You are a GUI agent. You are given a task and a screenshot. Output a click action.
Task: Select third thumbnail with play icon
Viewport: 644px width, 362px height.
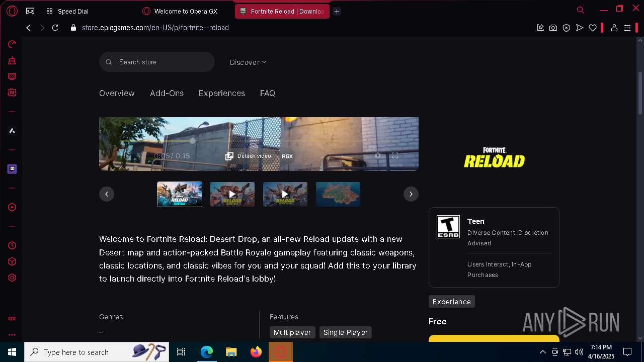pos(285,194)
